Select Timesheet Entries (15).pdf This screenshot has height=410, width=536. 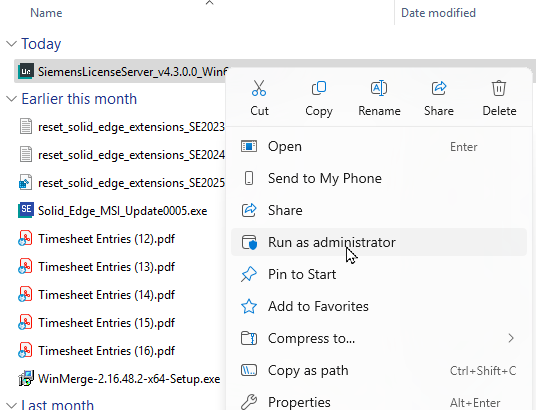pyautogui.click(x=106, y=323)
